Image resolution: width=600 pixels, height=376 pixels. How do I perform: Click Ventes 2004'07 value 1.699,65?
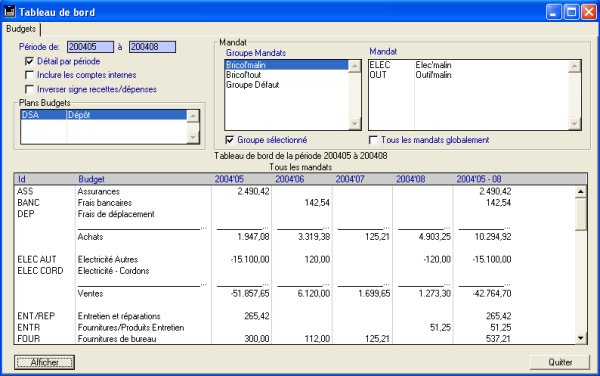374,293
